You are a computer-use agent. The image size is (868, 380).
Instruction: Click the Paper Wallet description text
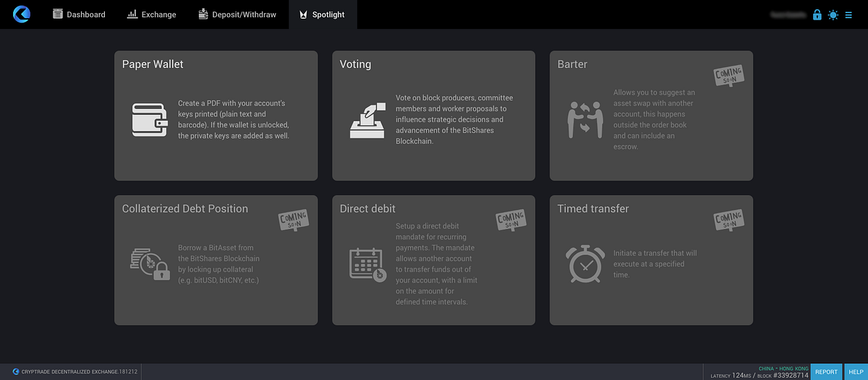234,119
